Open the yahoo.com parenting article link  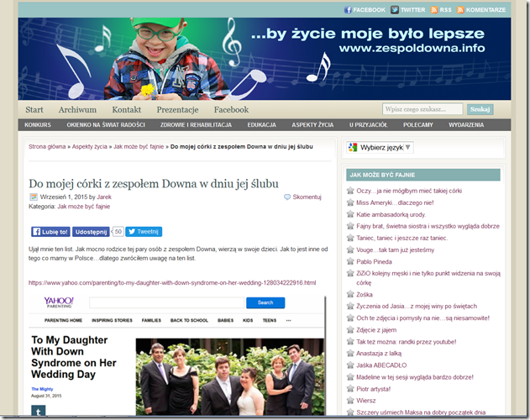tap(172, 283)
